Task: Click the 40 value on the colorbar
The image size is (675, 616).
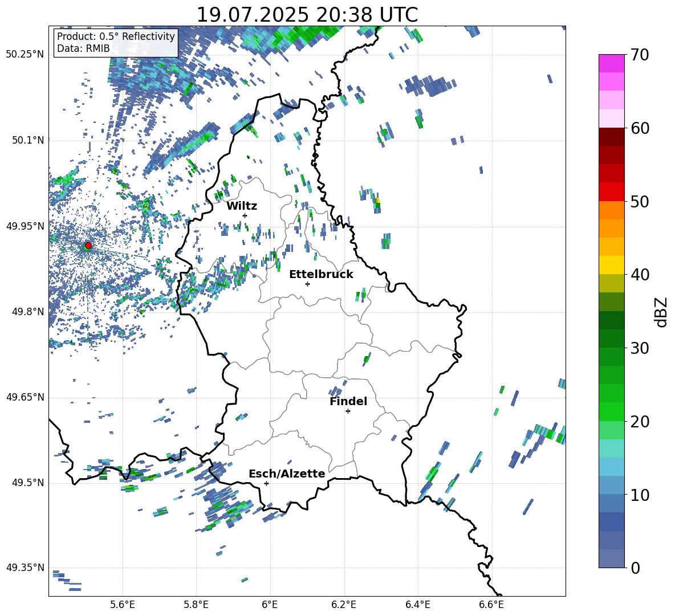Action: 640,275
